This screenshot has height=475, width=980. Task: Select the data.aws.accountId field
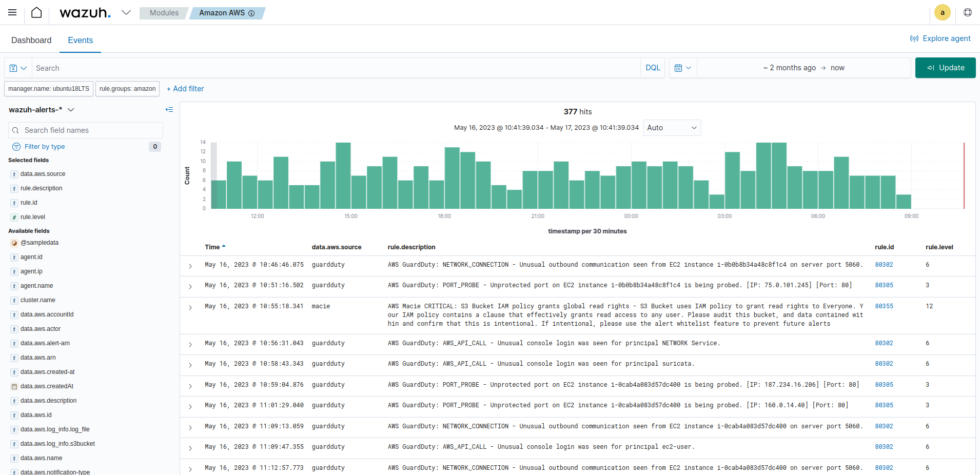point(47,314)
